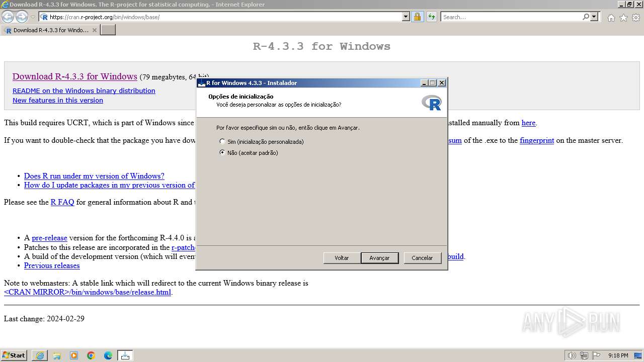The width and height of the screenshot is (644, 362).
Task: Click CRAN MIRROR release.html link
Action: point(88,292)
